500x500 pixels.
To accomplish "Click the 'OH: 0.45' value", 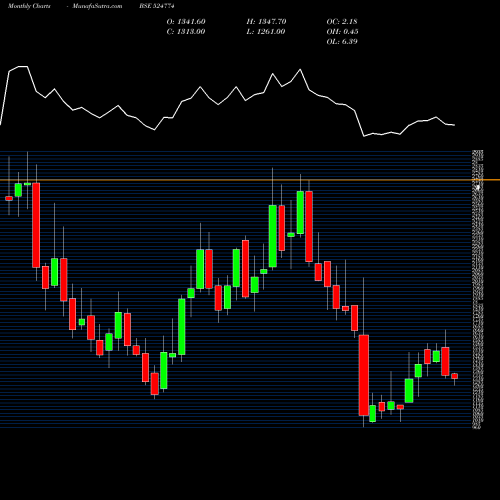I will (342, 32).
